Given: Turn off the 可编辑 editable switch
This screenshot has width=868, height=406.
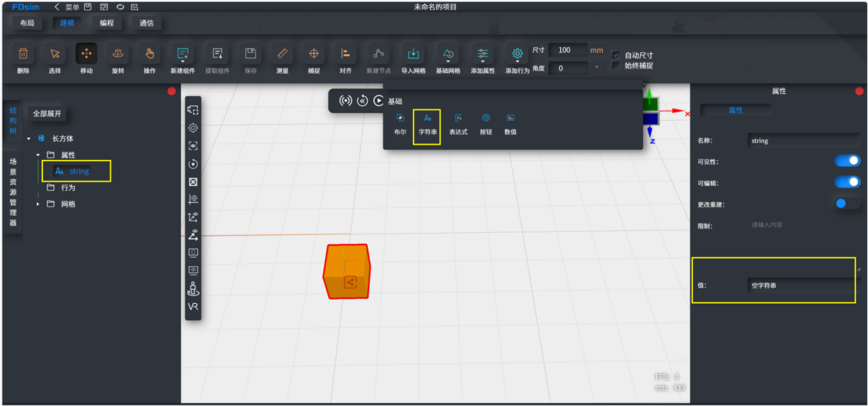Looking at the screenshot, I should point(847,182).
